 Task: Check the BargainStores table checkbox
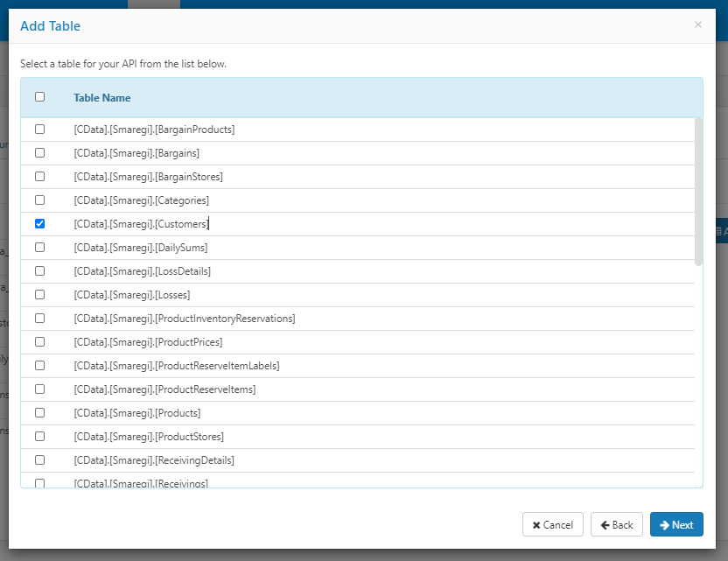(40, 177)
